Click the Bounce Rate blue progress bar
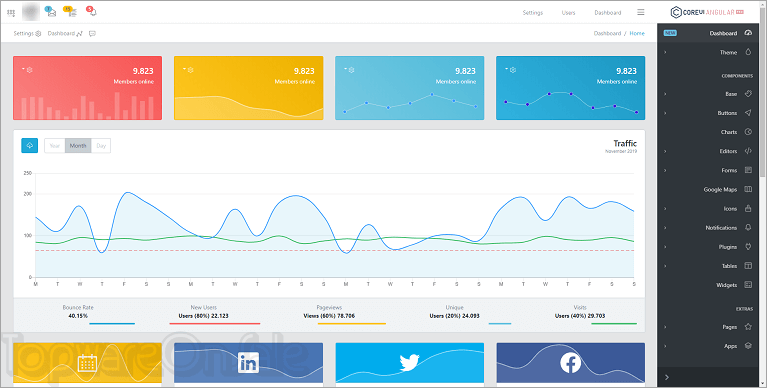 point(112,323)
